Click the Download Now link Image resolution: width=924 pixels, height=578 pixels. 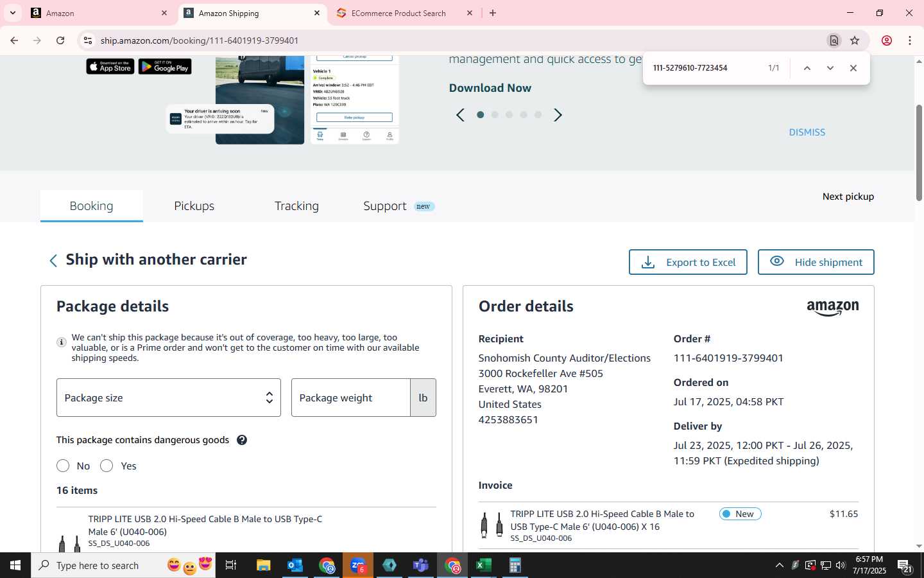click(x=490, y=88)
